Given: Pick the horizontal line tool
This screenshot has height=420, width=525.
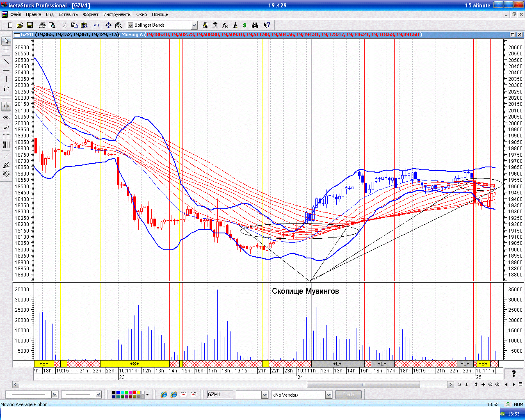Looking at the screenshot, I should (x=6, y=71).
